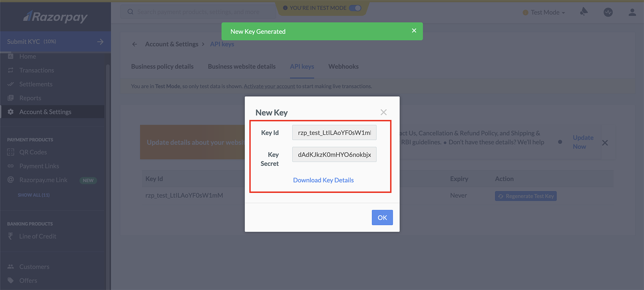Switch to Business website details tab
The width and height of the screenshot is (644, 290).
[x=241, y=67]
